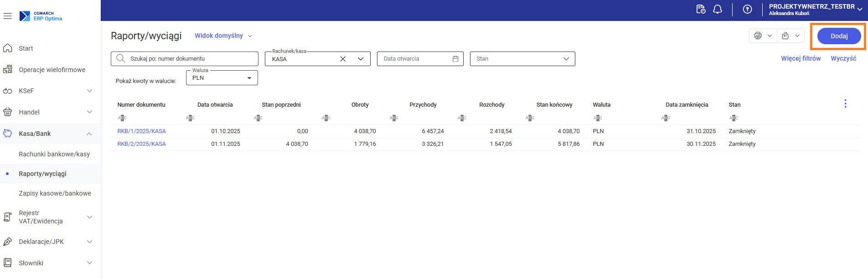Expand the Widok domyślny view selector
This screenshot has width=868, height=279.
223,36
